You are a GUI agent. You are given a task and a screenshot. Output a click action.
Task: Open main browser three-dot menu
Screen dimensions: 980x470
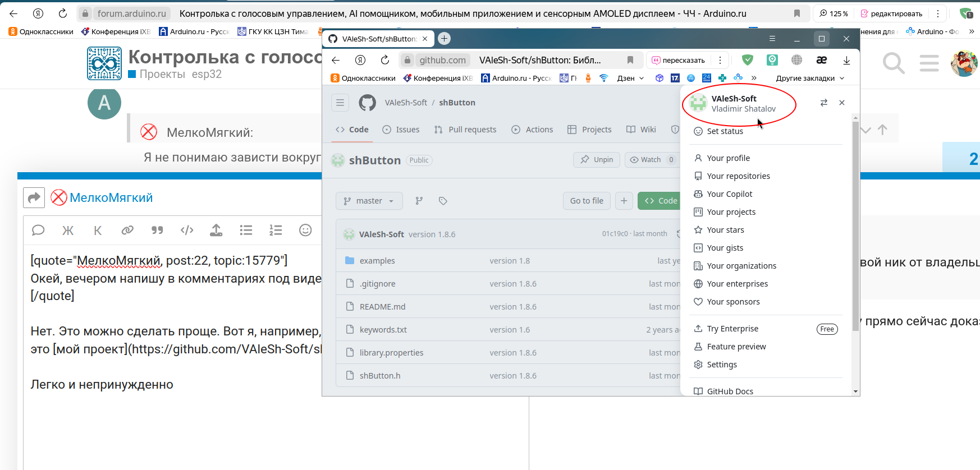(x=937, y=13)
